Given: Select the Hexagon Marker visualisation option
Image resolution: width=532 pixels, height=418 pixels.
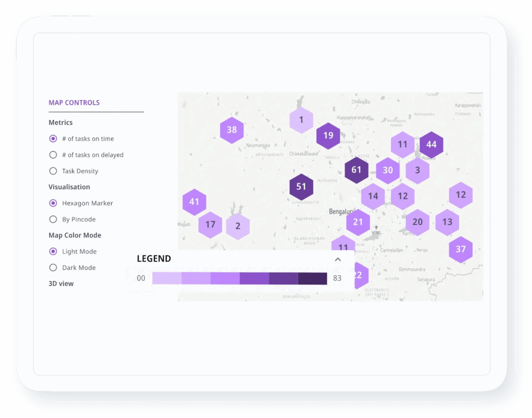Looking at the screenshot, I should click(53, 203).
